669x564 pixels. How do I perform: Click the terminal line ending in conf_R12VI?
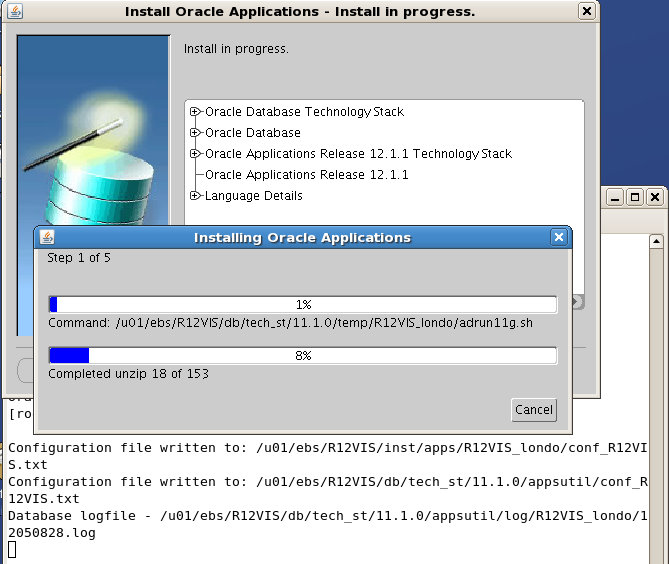(328, 448)
